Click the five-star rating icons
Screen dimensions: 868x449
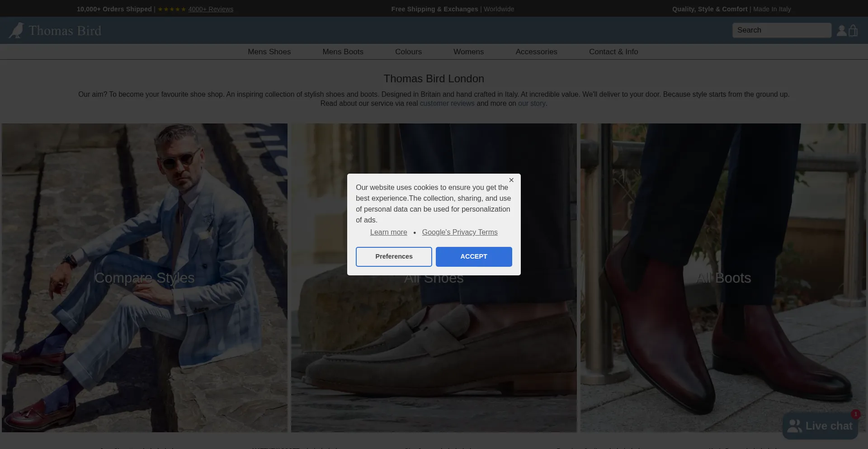coord(172,9)
